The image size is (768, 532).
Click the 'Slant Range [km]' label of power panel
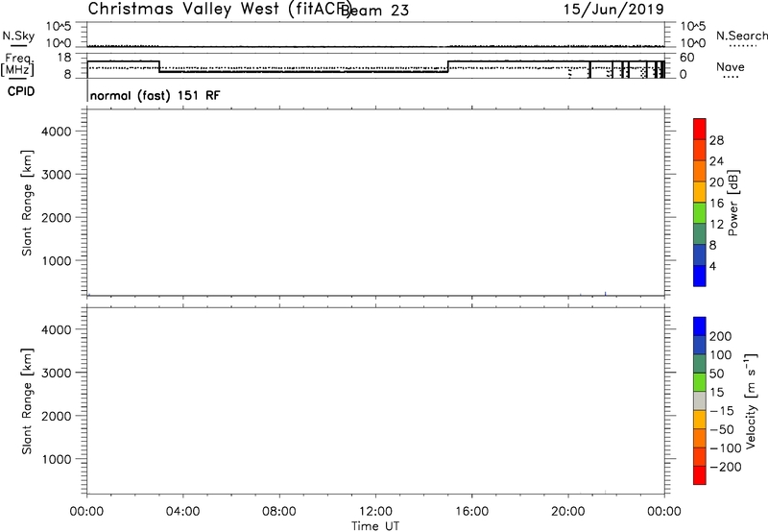[x=27, y=203]
